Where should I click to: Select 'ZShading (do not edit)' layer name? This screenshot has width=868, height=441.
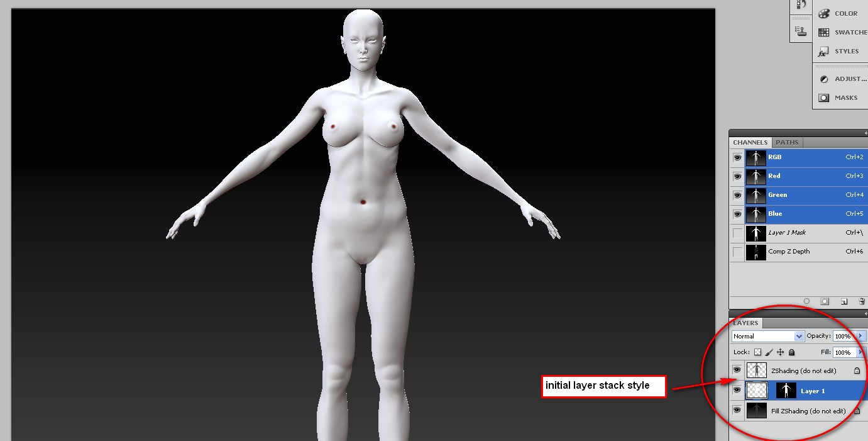click(x=804, y=371)
